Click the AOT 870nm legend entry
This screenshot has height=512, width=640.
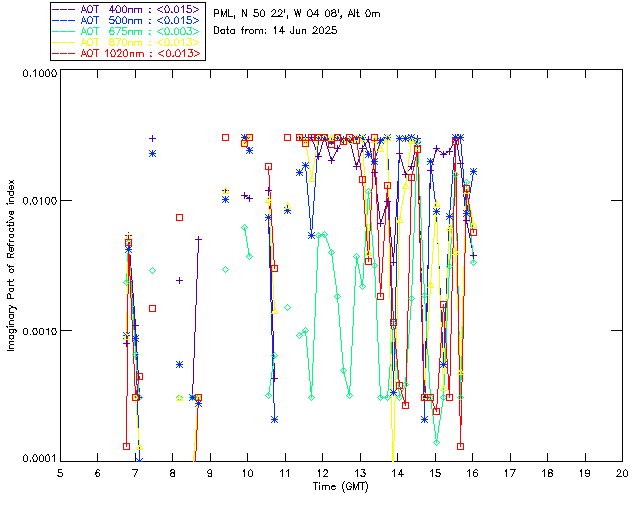pyautogui.click(x=126, y=42)
